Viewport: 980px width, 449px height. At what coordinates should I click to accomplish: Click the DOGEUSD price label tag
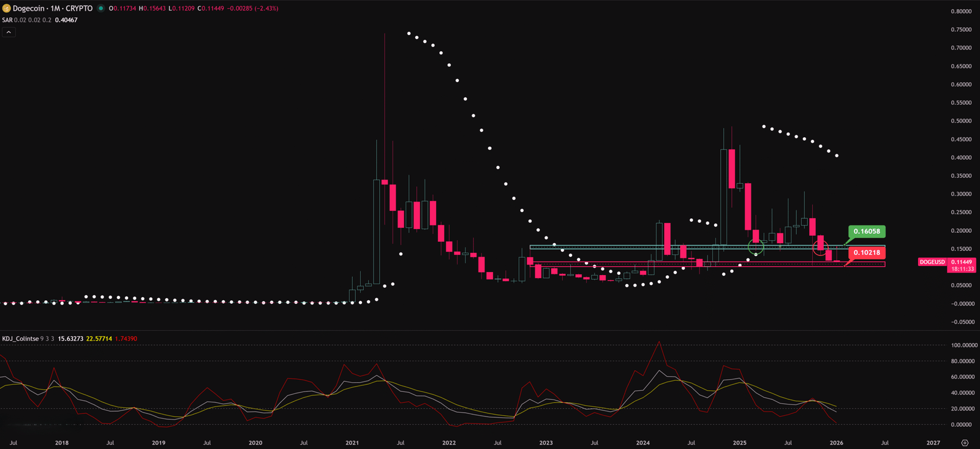932,262
